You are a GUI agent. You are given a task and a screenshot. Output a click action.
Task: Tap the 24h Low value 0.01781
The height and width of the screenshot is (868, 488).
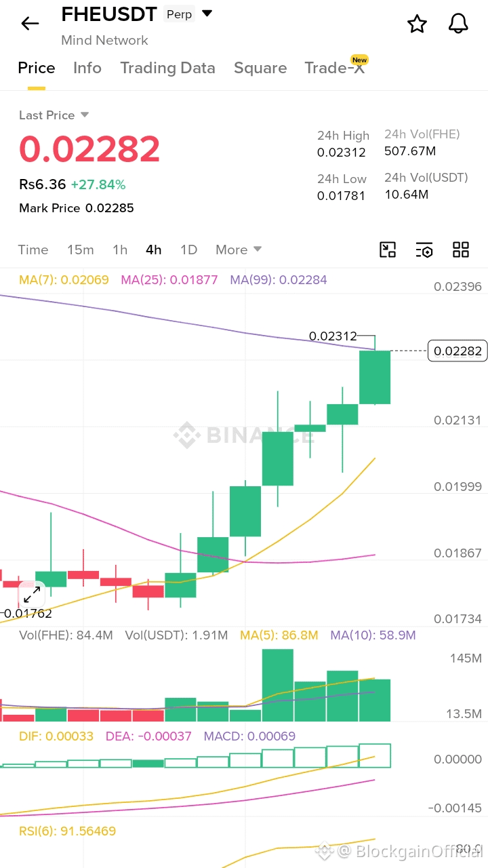[x=342, y=196]
